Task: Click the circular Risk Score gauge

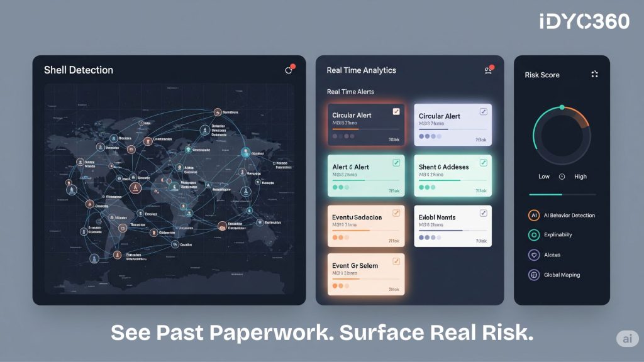Action: pyautogui.click(x=562, y=135)
